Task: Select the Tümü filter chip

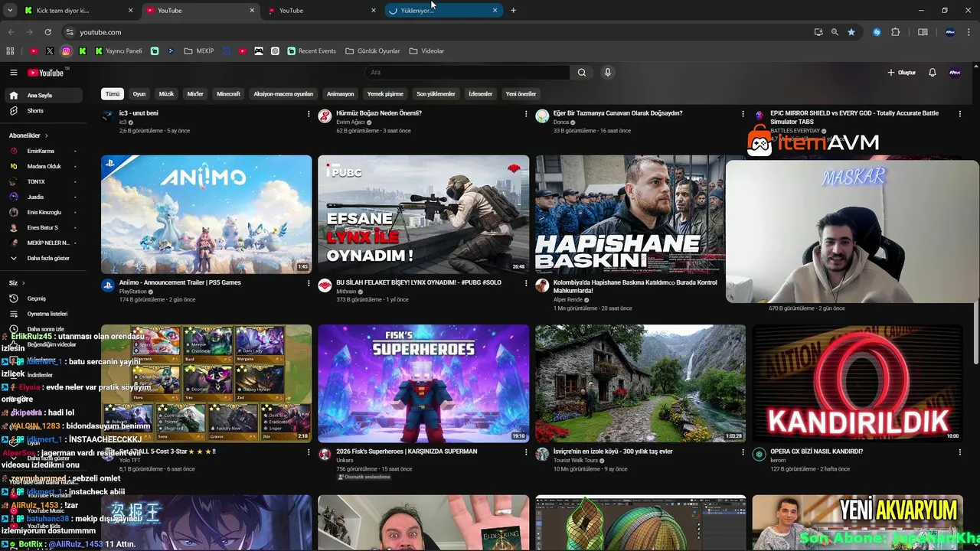Action: point(113,94)
